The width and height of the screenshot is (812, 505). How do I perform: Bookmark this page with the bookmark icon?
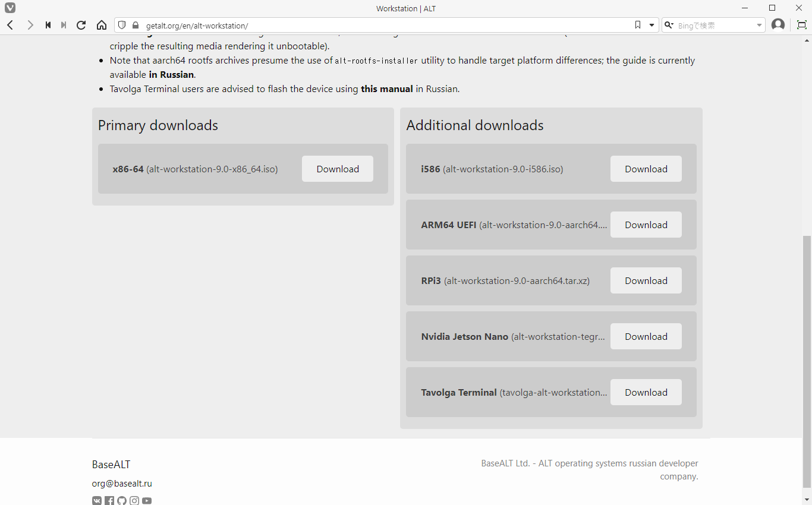(638, 25)
